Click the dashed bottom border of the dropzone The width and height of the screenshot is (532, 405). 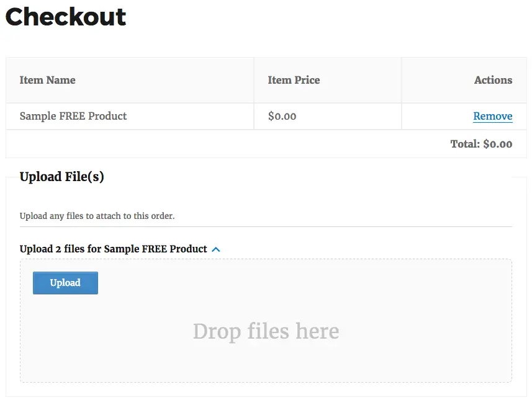tap(266, 382)
